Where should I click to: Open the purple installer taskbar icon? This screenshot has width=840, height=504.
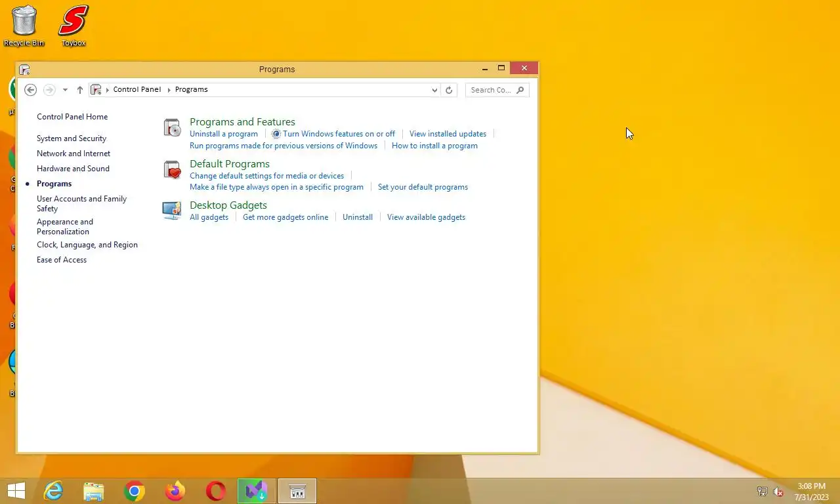(257, 491)
